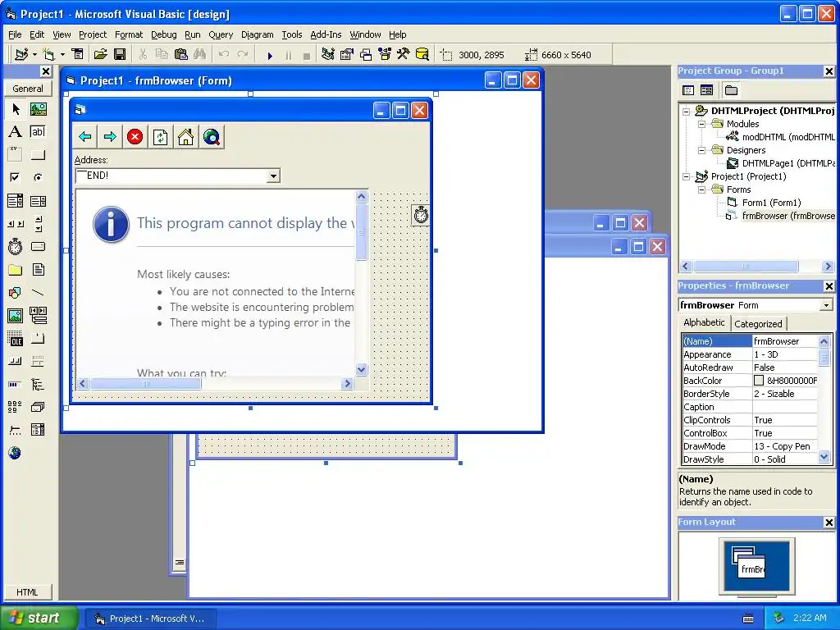The image size is (840, 630).
Task: Open the Object Browser from toolbar
Action: 385,55
